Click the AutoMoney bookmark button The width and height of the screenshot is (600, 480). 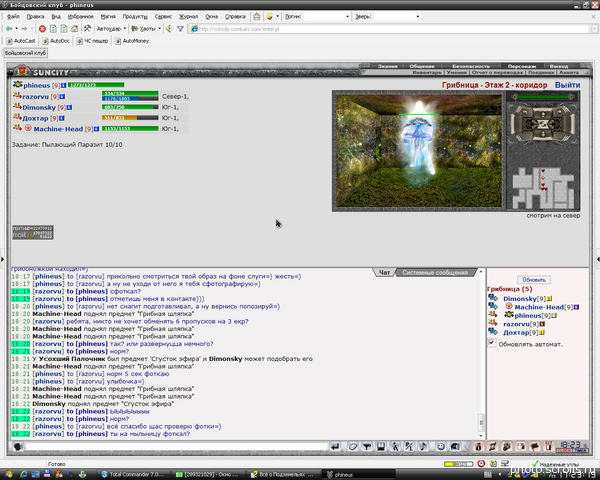[132, 41]
